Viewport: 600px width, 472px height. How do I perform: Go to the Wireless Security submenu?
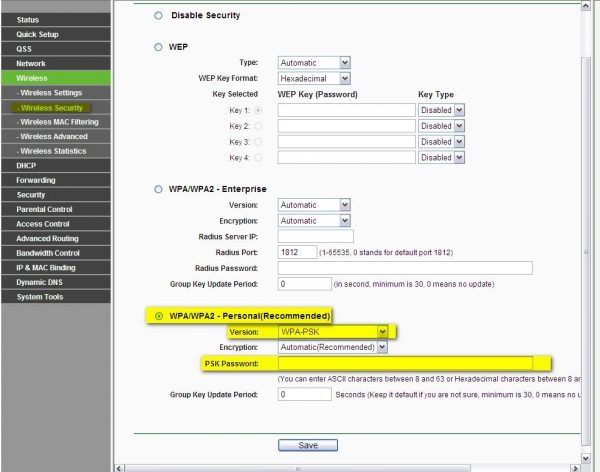(56, 108)
